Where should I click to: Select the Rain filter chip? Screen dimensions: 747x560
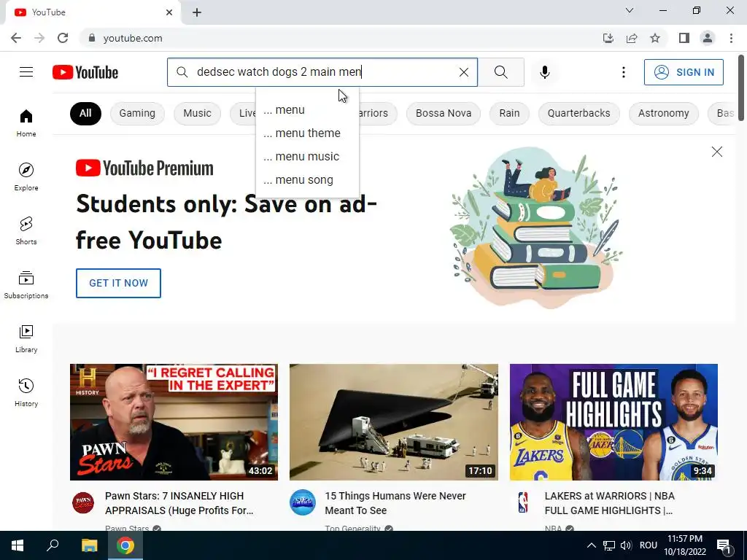pyautogui.click(x=509, y=113)
